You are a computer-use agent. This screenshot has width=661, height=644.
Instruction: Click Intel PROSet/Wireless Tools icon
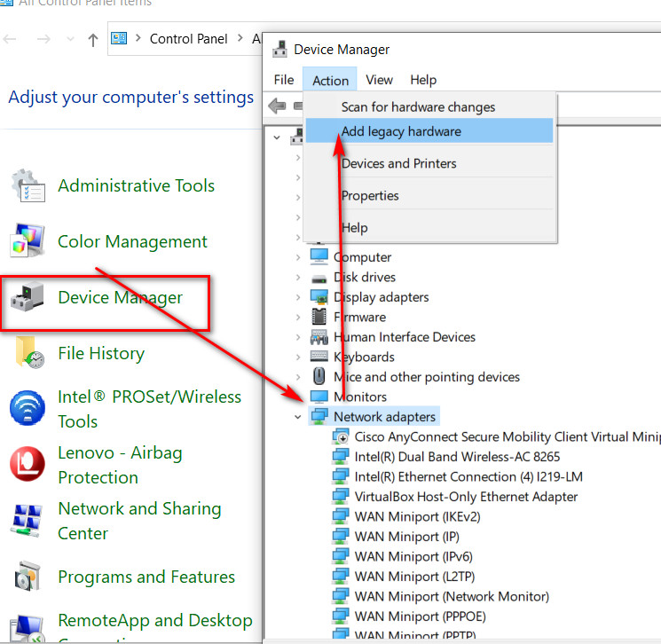tap(28, 408)
